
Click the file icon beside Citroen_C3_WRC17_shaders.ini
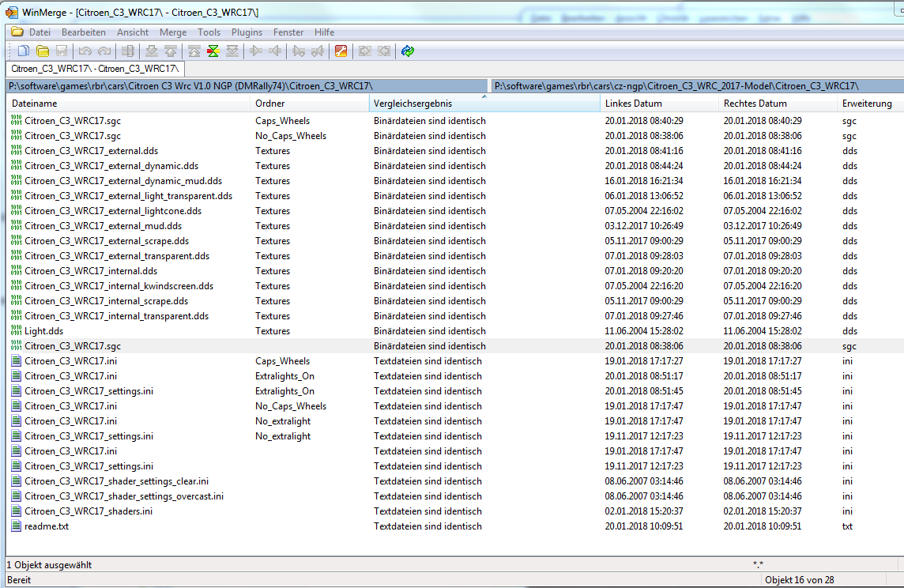tap(16, 511)
